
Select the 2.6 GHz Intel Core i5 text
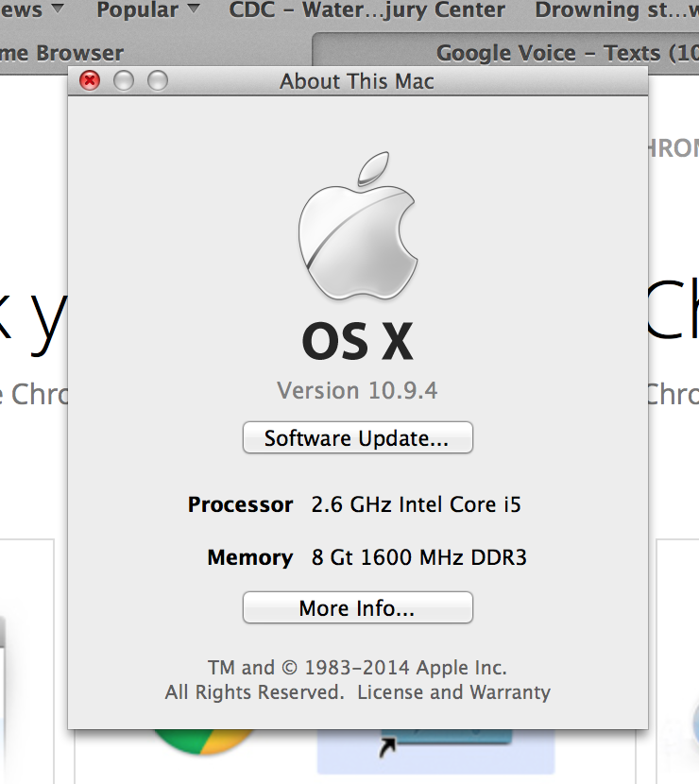pos(416,504)
